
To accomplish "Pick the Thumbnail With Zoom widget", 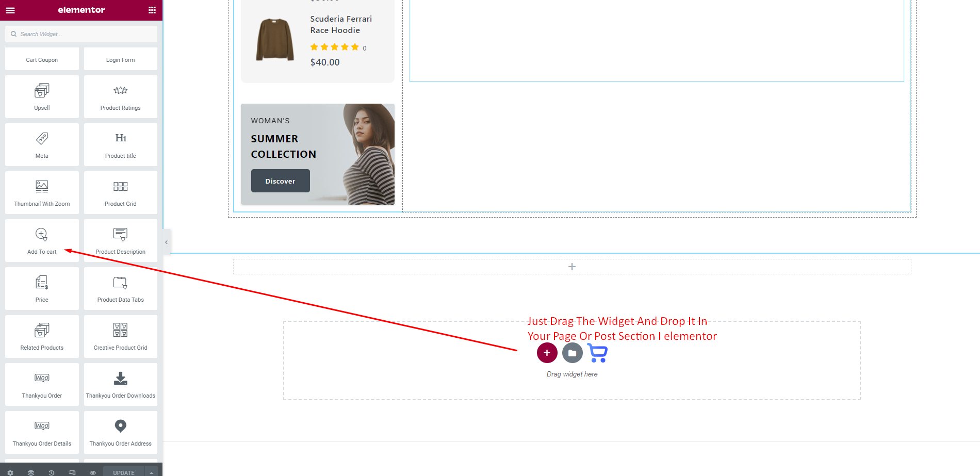I will click(x=42, y=193).
